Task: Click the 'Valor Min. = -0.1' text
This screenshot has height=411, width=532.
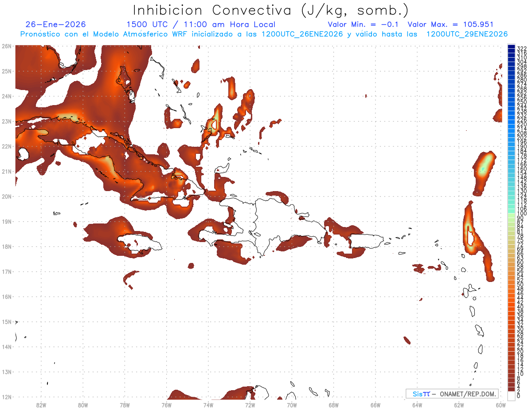Action: pyautogui.click(x=364, y=25)
